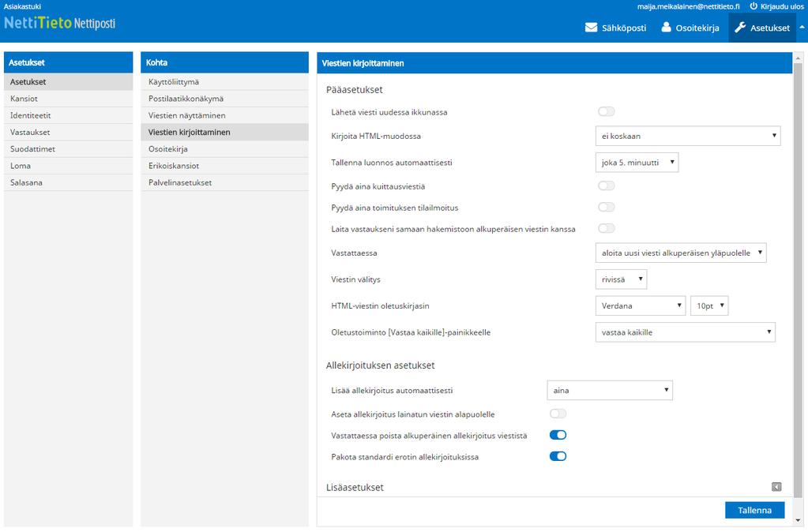Select Salasana in settings list

[68, 182]
